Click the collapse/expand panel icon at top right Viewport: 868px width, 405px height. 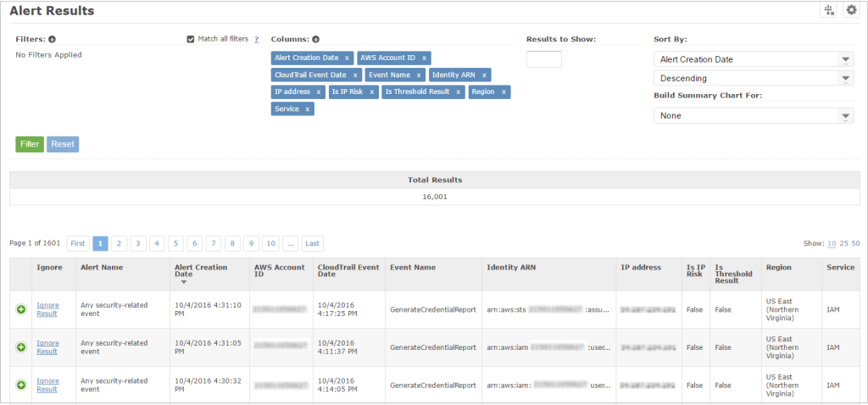coord(829,10)
